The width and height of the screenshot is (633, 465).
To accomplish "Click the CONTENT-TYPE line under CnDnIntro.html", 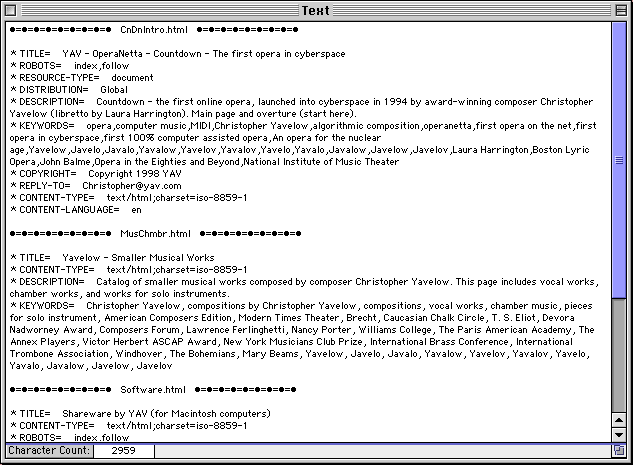I will pyautogui.click(x=128, y=197).
